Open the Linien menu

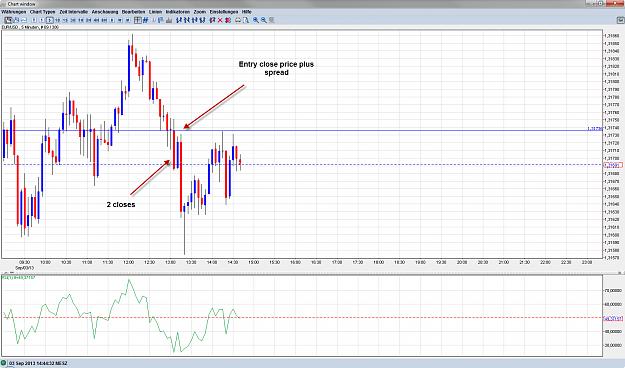point(155,12)
